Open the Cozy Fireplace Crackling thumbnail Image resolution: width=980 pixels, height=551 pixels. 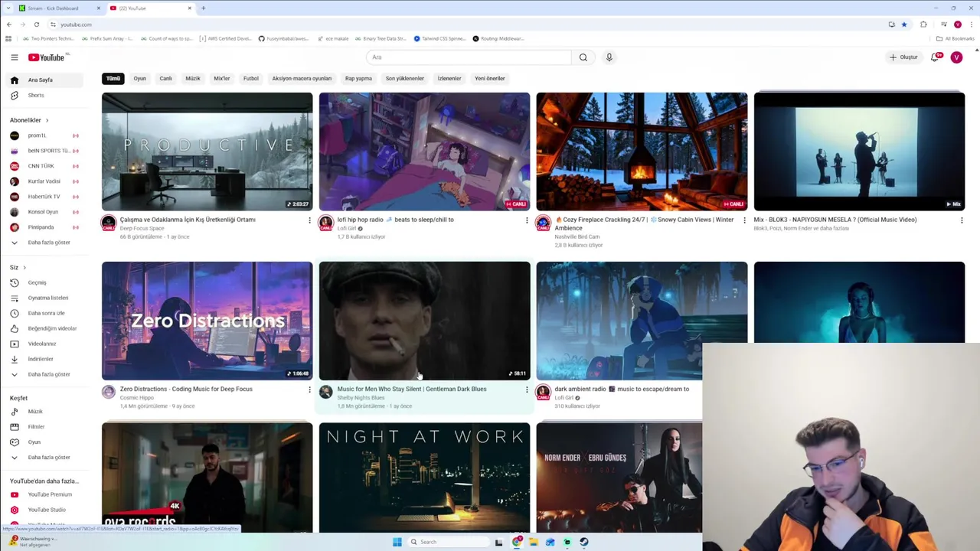pos(642,152)
